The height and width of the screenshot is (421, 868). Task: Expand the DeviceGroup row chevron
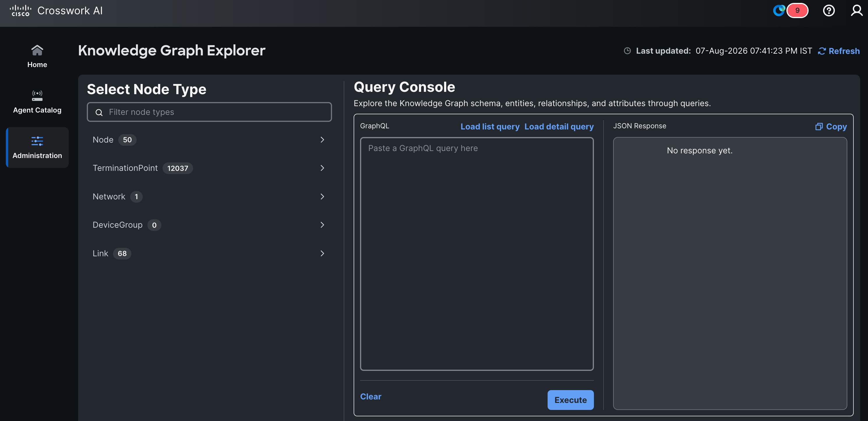click(322, 225)
